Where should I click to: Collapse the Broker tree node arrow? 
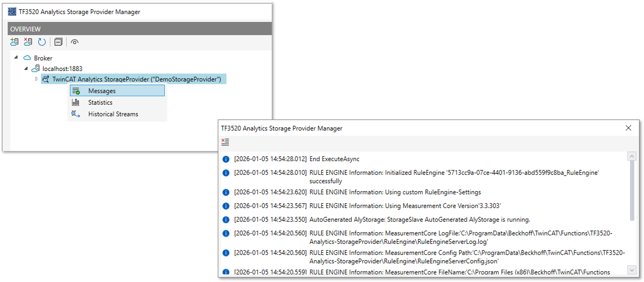[16, 58]
